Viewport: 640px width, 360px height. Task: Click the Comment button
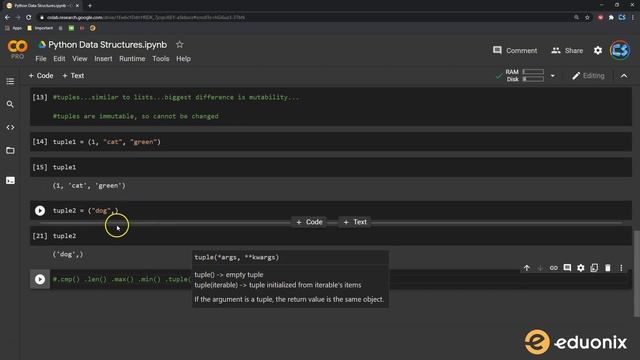515,51
